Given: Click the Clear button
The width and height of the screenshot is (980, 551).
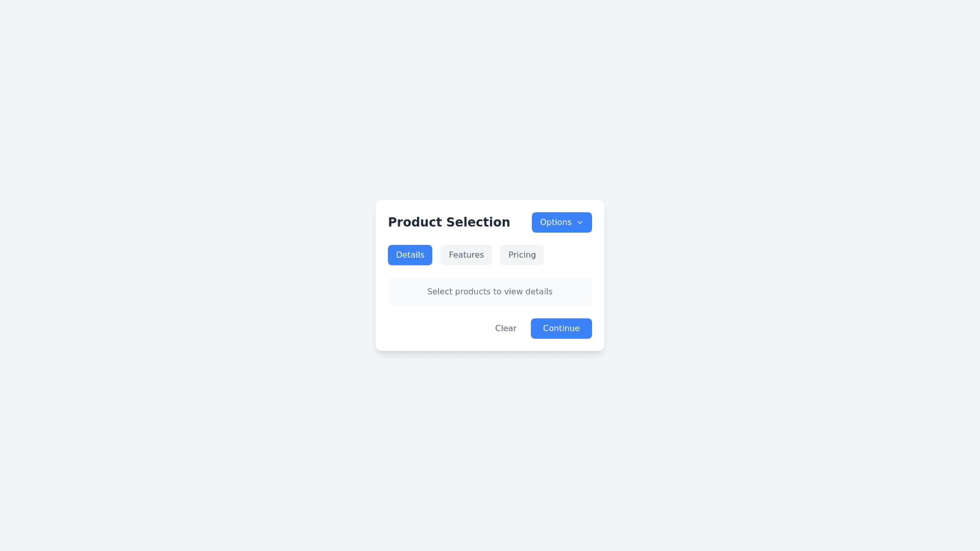Looking at the screenshot, I should pos(505,329).
